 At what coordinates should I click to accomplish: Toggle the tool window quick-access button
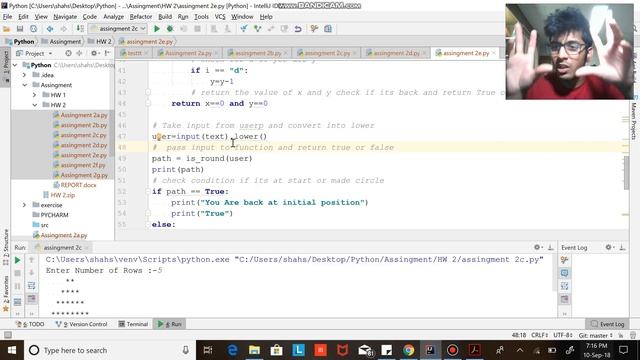(x=7, y=335)
